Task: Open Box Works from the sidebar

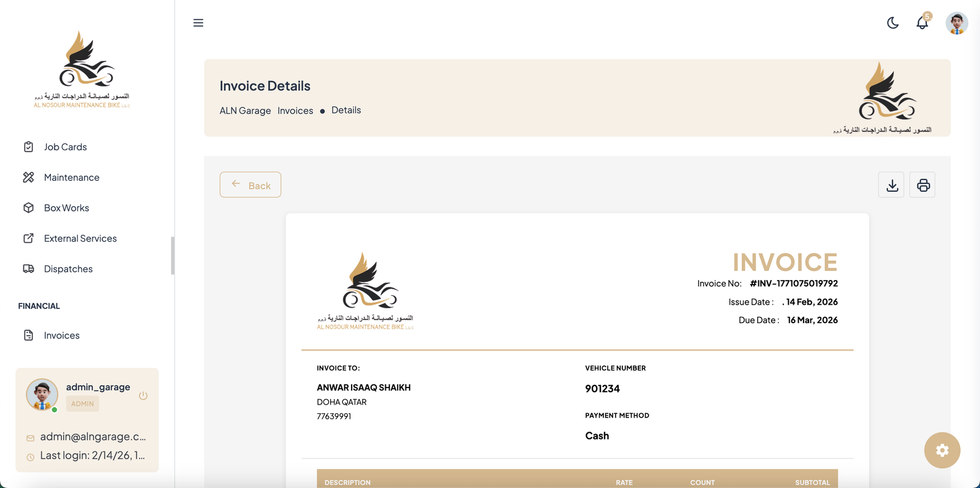Action: point(66,208)
